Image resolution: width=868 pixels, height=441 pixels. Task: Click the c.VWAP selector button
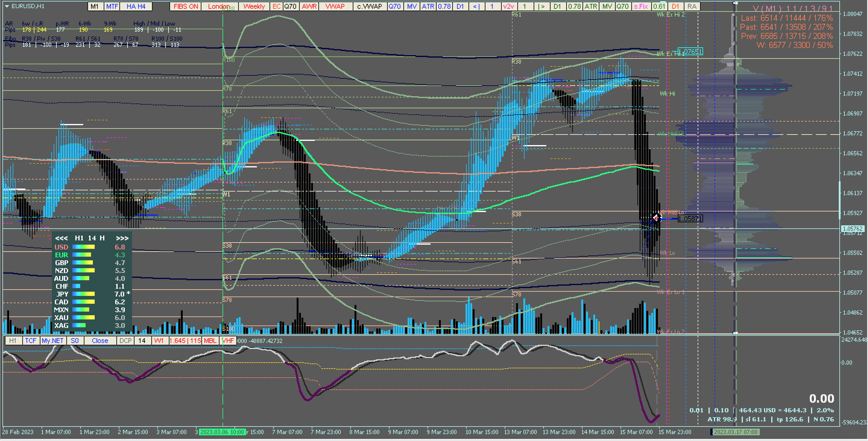(369, 6)
